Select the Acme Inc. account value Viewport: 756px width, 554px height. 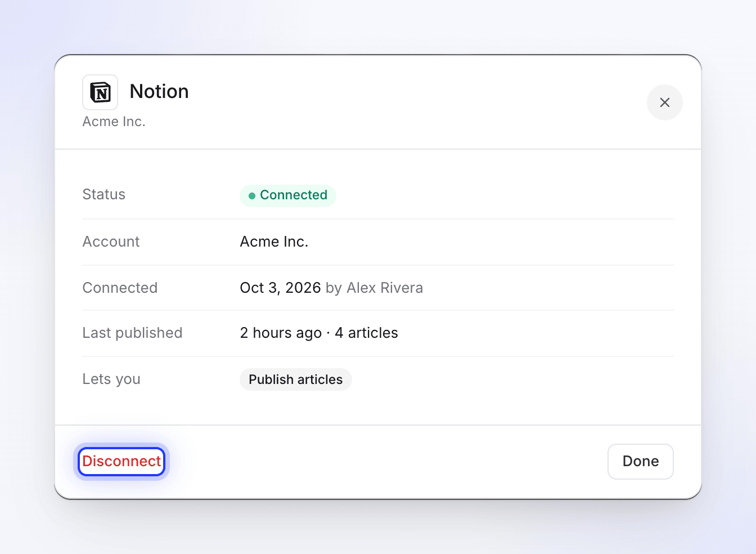274,242
